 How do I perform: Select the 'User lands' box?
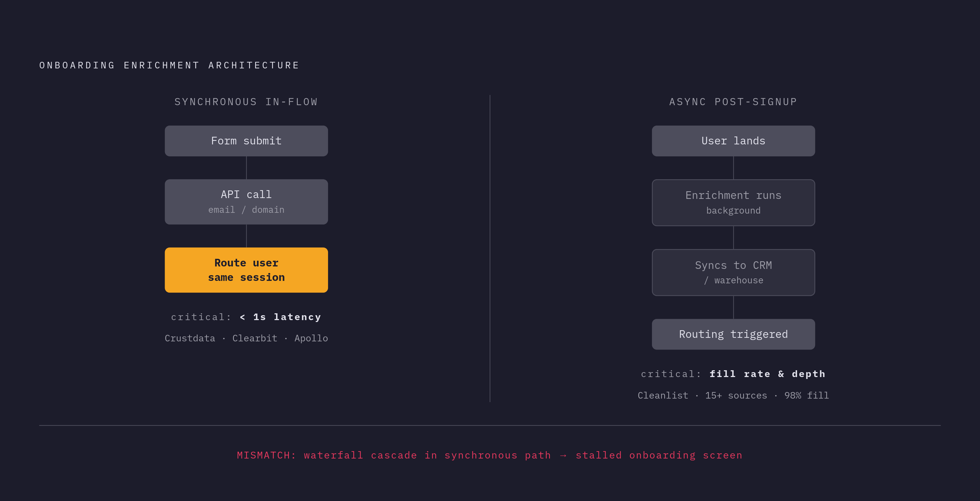click(733, 141)
